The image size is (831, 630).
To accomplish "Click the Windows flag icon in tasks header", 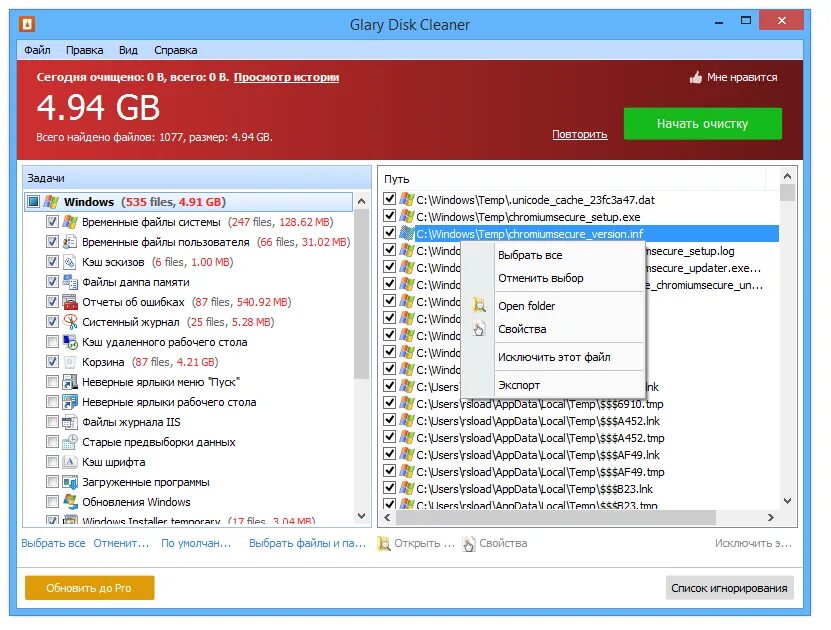I will click(51, 202).
